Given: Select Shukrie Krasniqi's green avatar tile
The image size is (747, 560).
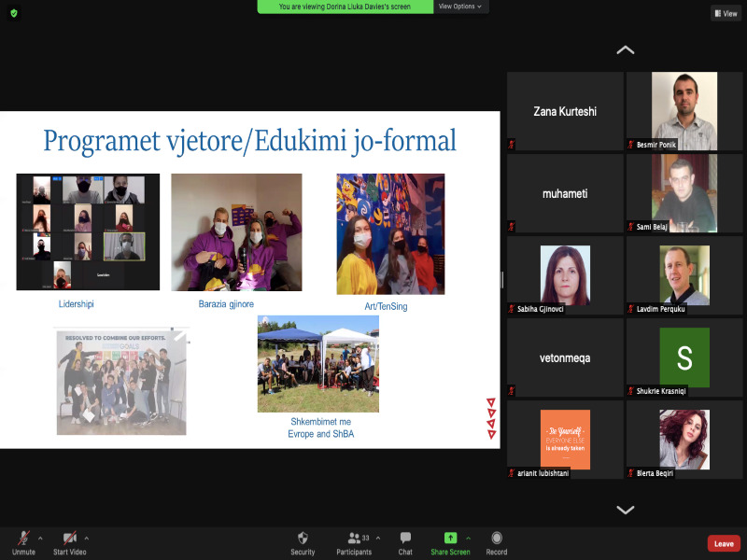Looking at the screenshot, I should (x=684, y=357).
